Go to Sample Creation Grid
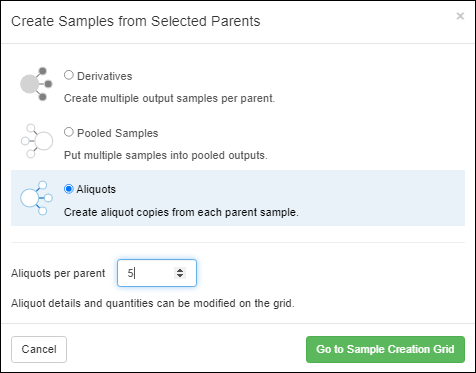Screen dimensions: 476x373 pos(385,349)
